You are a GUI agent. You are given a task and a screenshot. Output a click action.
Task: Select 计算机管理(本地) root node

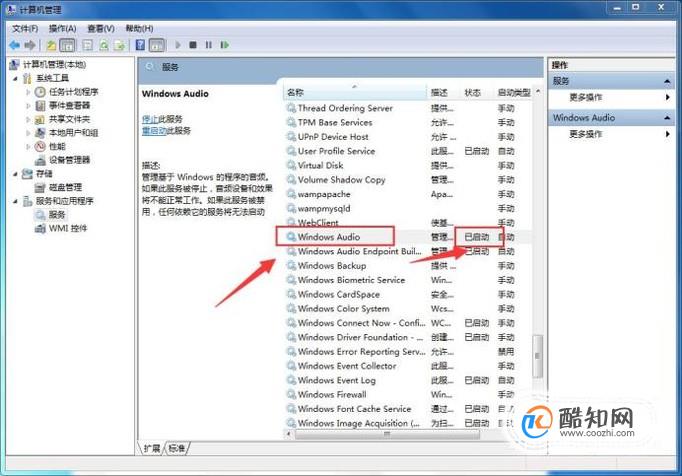[x=54, y=64]
